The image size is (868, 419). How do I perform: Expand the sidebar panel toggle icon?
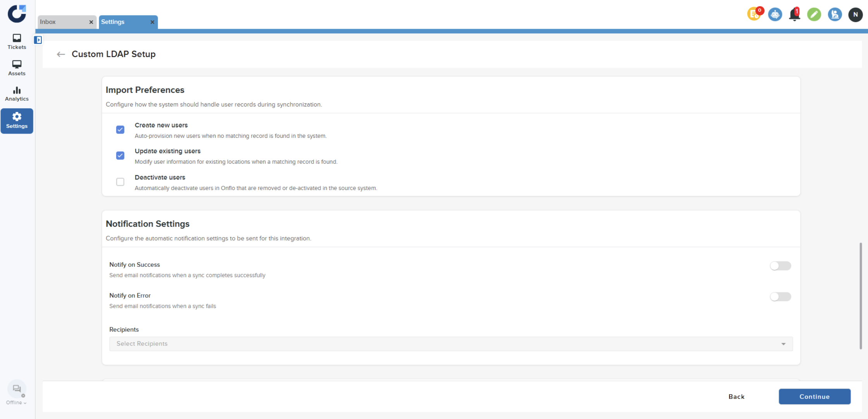[38, 40]
